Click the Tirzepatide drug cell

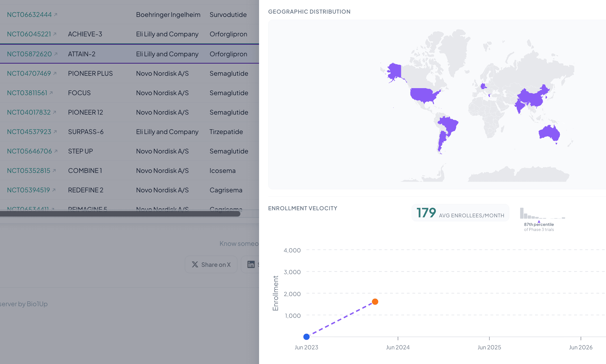click(226, 132)
